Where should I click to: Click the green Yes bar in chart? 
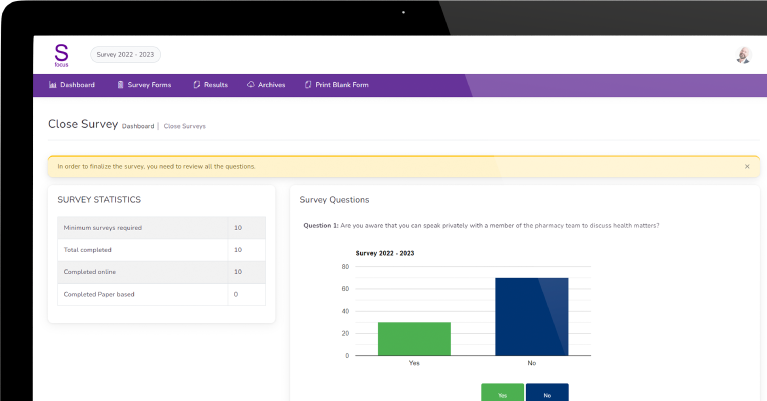414,338
